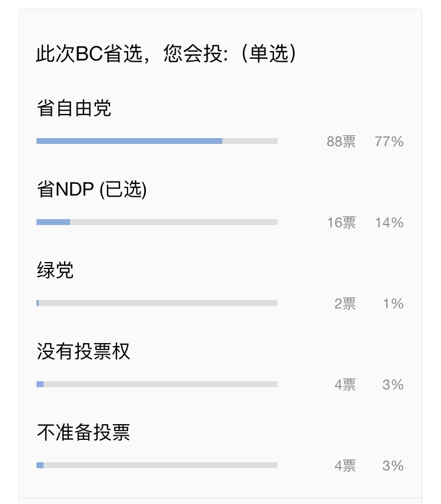The width and height of the screenshot is (441, 504).
Task: Click the 16票 vote count
Action: coord(341,223)
